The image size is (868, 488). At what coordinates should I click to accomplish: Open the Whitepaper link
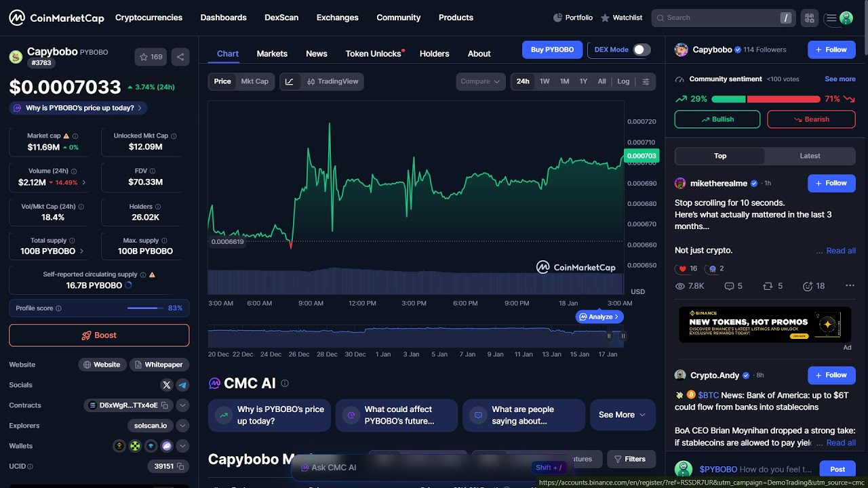159,365
